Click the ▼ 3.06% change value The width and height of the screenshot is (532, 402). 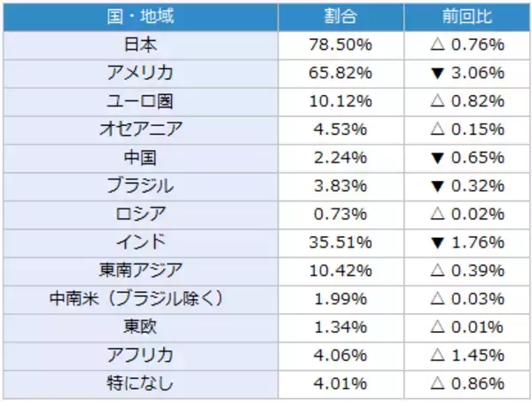[466, 72]
